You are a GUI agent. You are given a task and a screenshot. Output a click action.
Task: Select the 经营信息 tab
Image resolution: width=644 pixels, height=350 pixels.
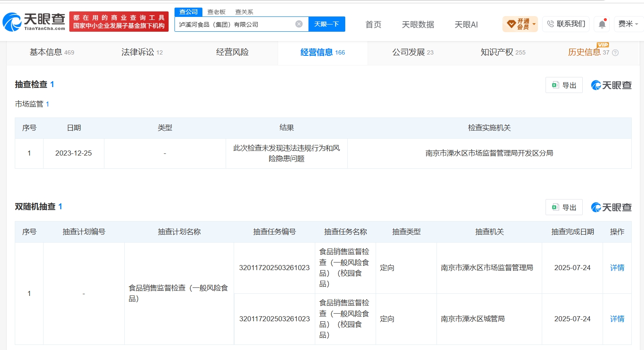[x=323, y=52]
